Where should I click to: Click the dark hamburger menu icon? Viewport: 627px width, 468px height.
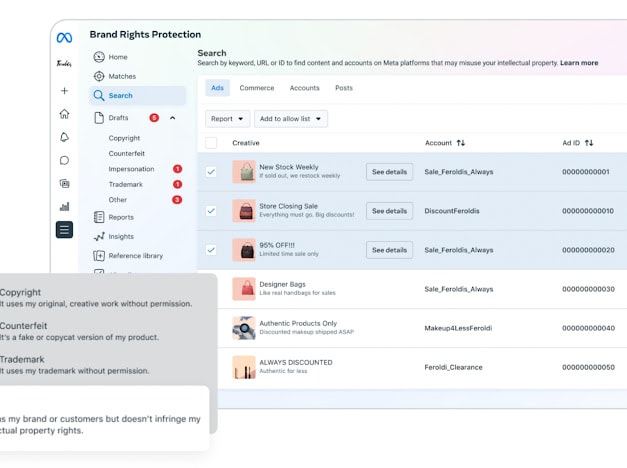64,230
